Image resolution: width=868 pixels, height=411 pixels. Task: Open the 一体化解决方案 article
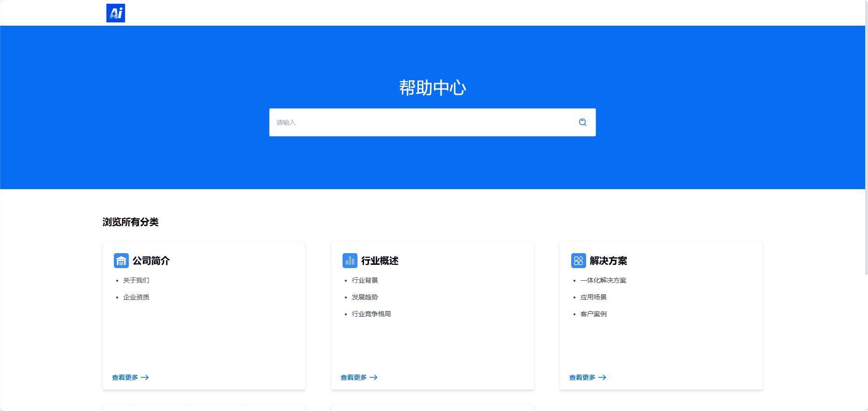click(603, 280)
